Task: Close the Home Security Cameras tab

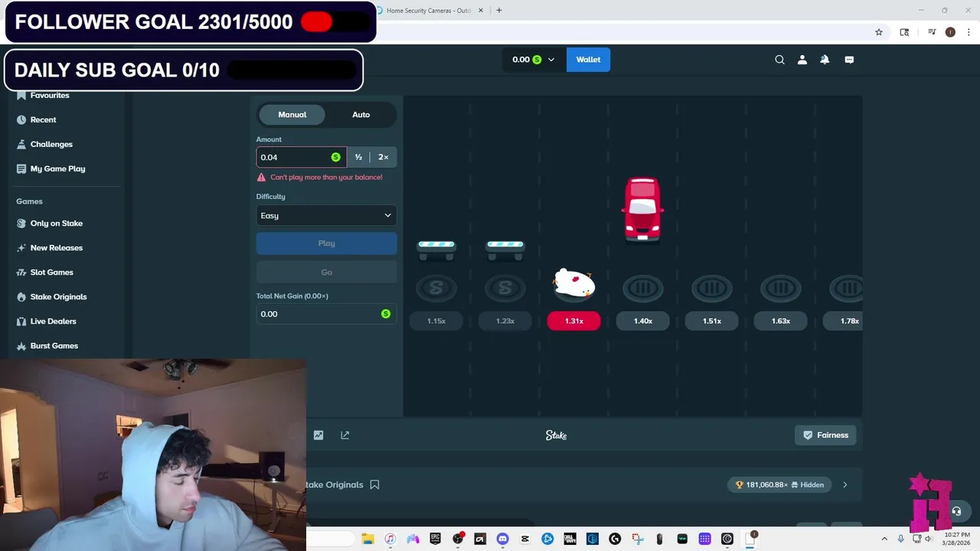Action: [x=482, y=11]
